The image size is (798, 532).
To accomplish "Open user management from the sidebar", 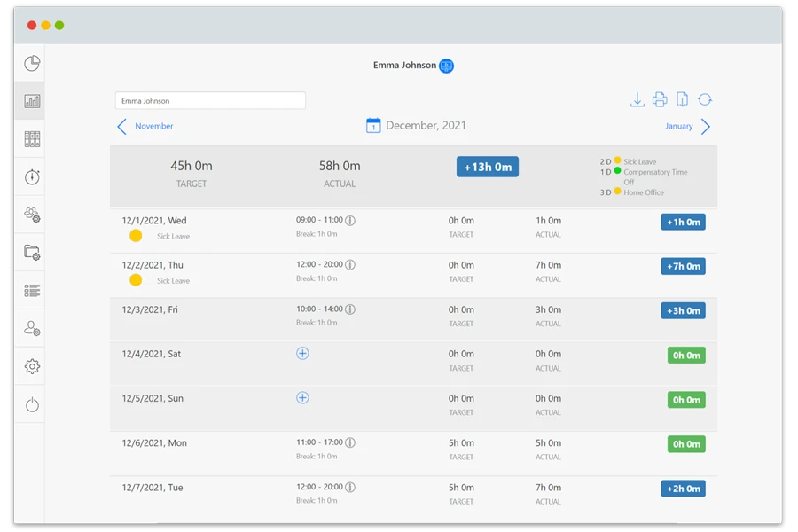I will tap(31, 328).
